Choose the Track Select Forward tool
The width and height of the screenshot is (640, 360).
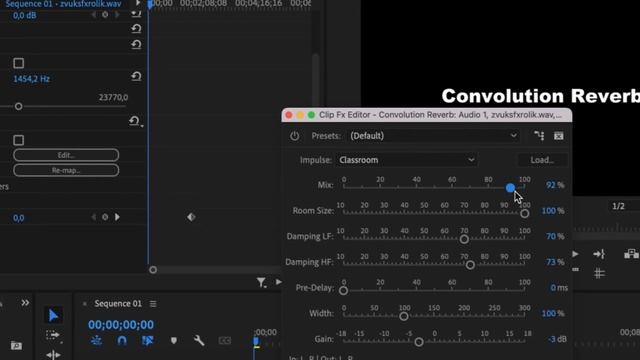tap(53, 335)
